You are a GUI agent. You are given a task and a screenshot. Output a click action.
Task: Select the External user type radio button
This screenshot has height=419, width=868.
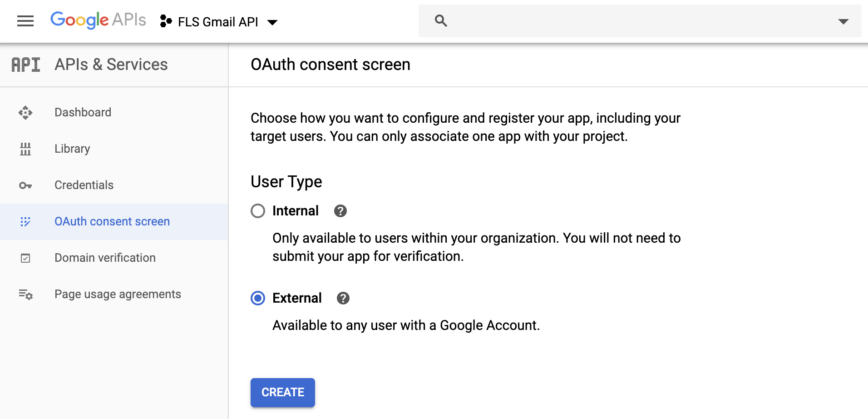(258, 298)
